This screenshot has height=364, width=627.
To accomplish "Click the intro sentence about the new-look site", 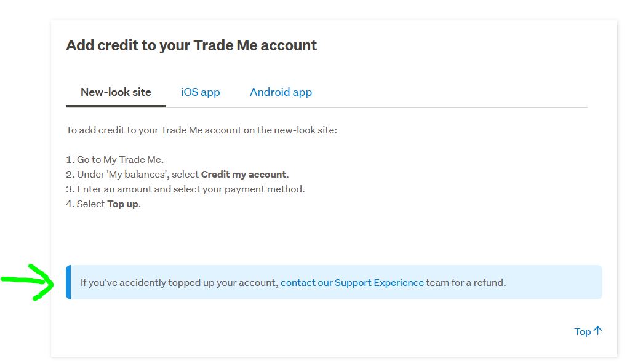I will click(x=201, y=130).
